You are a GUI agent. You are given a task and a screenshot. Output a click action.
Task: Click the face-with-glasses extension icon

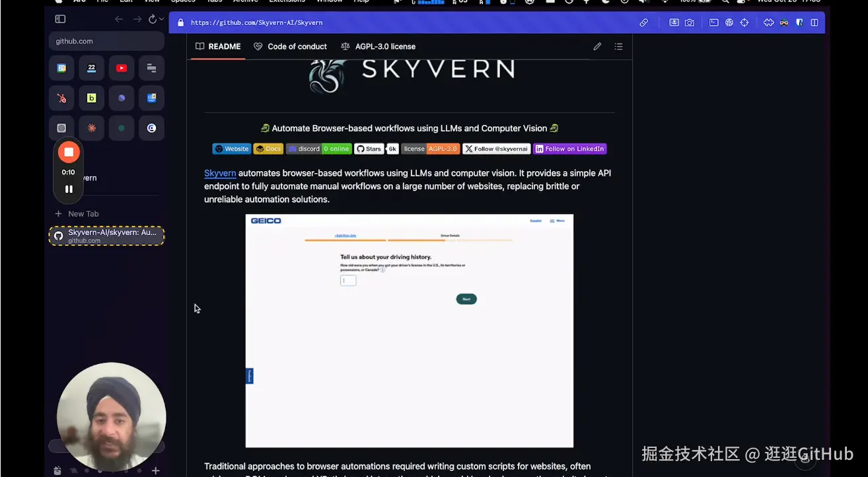coord(784,22)
